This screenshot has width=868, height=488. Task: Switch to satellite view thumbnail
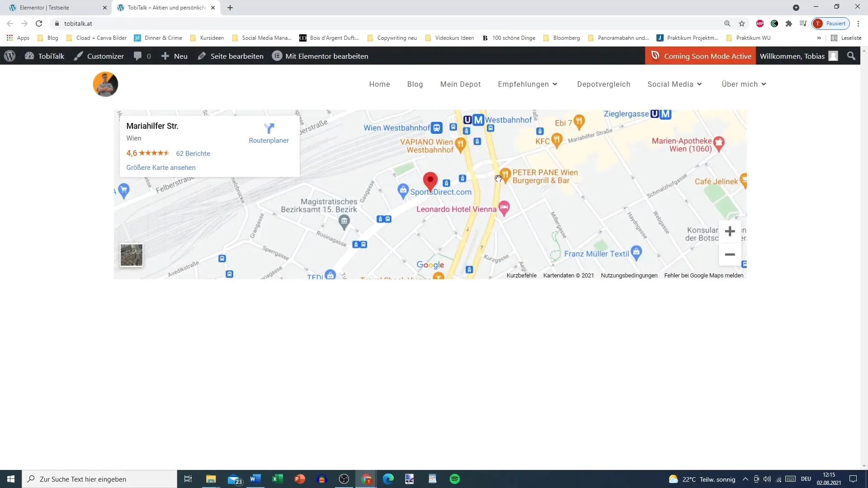coord(132,255)
